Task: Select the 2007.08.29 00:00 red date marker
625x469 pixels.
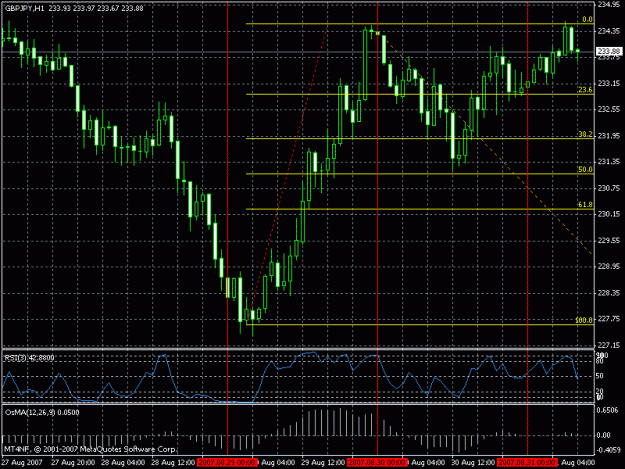Action: tap(228, 463)
